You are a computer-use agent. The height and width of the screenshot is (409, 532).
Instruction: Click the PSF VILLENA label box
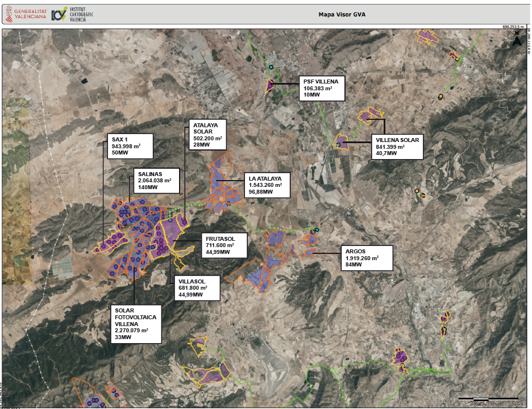[322, 88]
